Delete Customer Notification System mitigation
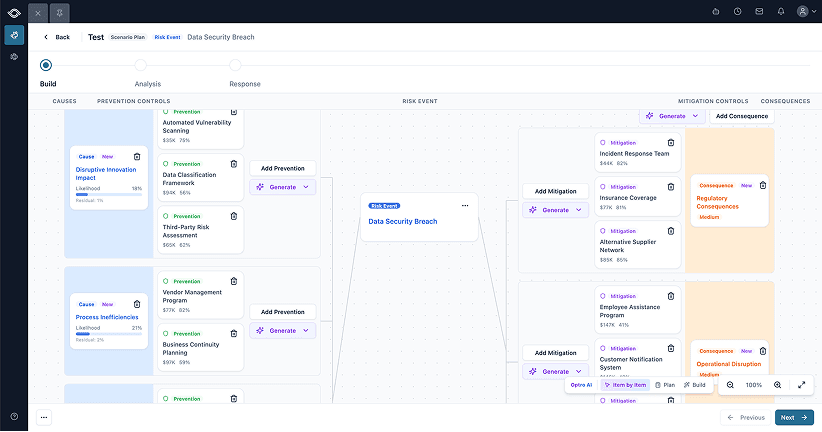The image size is (822, 432). pos(670,348)
